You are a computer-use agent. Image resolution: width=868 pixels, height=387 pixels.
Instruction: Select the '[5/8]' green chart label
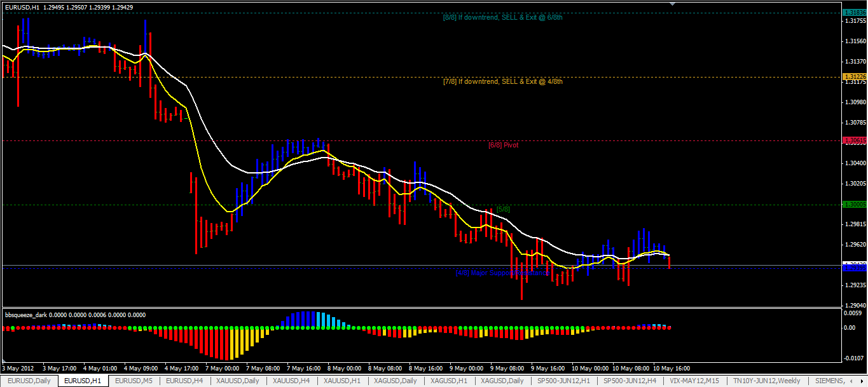[503, 209]
